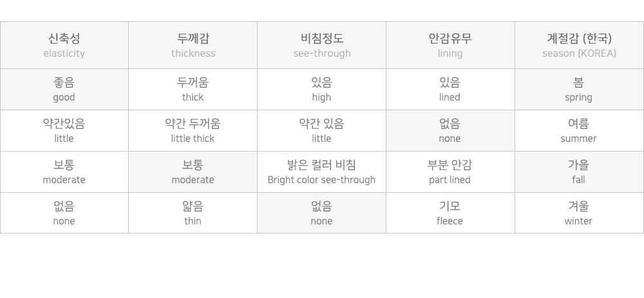The image size is (644, 298).
Task: Select 'none' in the elasticity column
Action: pos(64,213)
